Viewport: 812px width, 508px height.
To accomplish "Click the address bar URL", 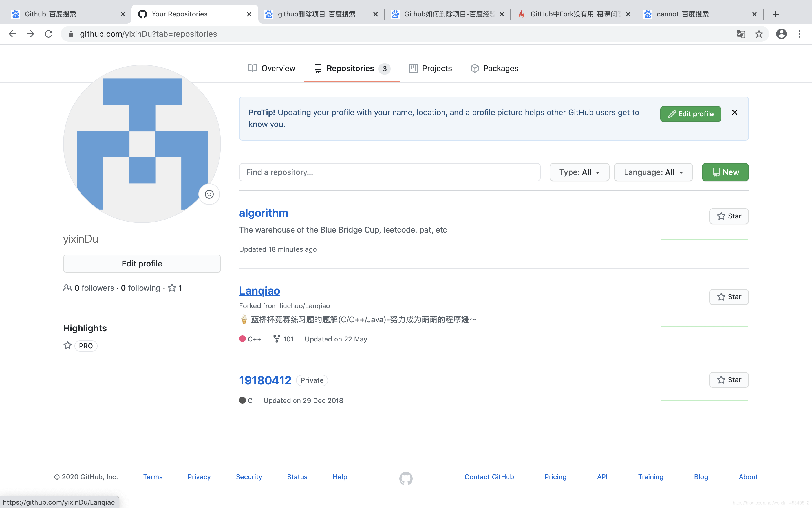I will 149,34.
